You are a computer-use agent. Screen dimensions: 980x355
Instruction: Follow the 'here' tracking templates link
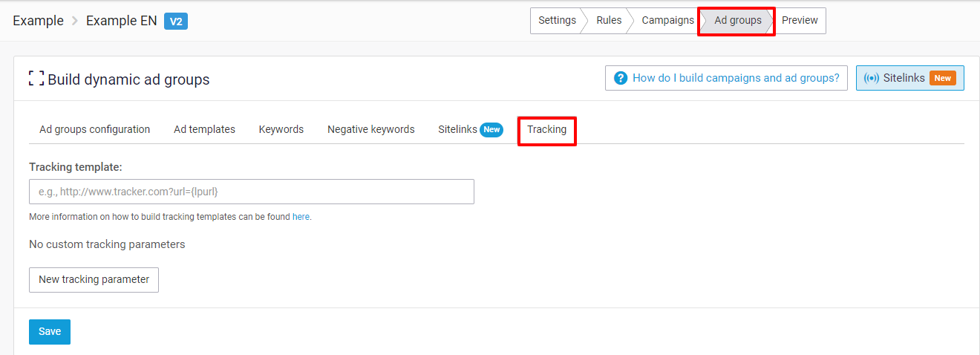[x=301, y=217]
